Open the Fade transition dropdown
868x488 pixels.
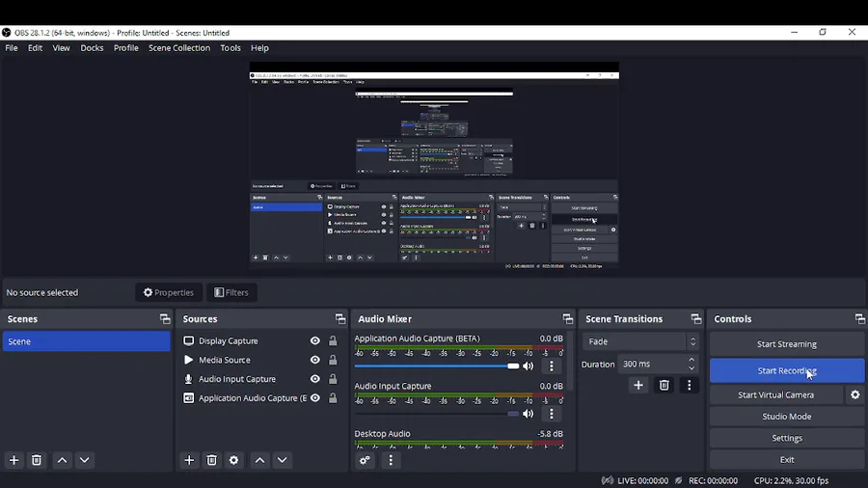640,341
